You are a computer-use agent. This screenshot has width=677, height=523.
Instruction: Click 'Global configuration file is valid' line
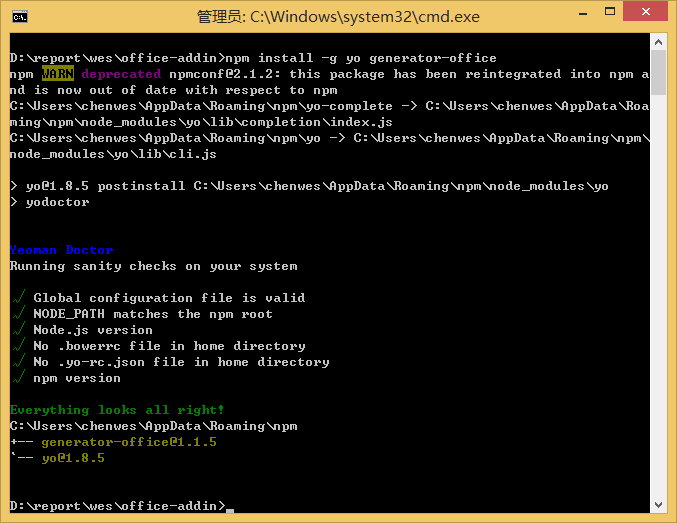169,298
